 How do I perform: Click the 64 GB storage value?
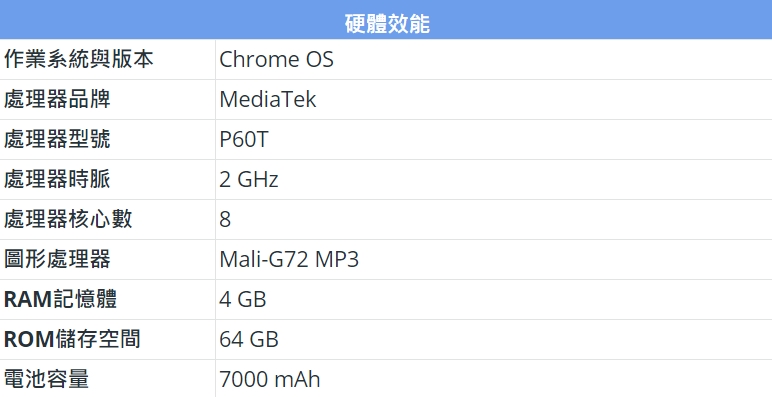coord(249,339)
